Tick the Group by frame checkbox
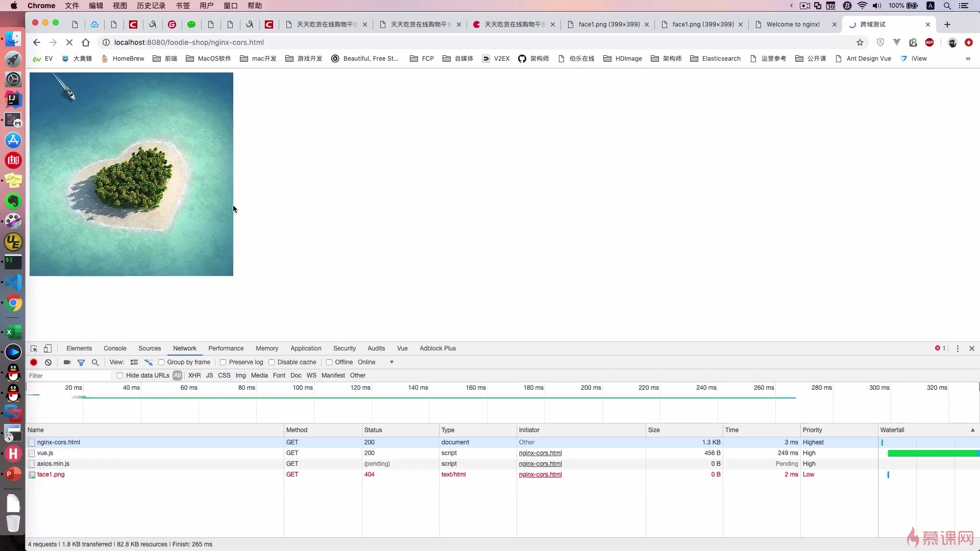The height and width of the screenshot is (551, 980). tap(161, 362)
